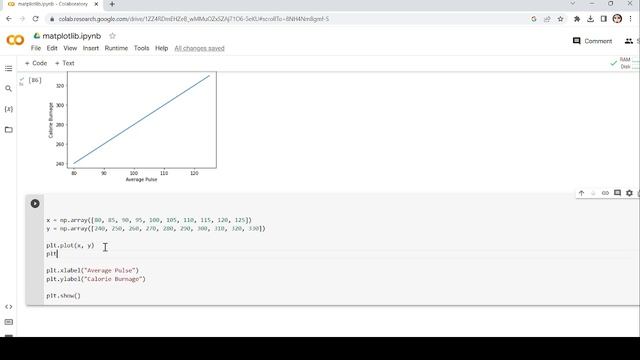Open browser downloads icon
Viewport: 640px width, 360px height.
pos(590,19)
